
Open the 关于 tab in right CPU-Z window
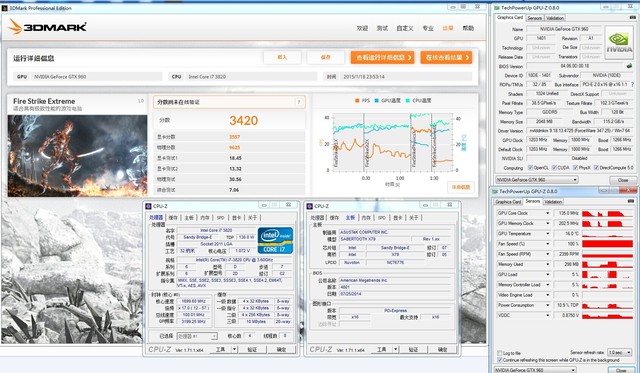(x=413, y=218)
